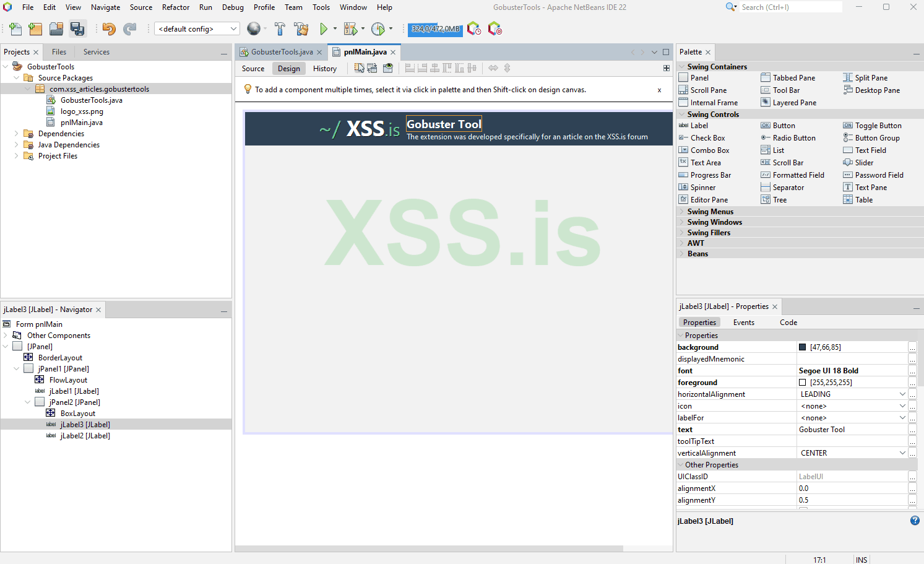Open browser selection globe icon
Screen dimensions: 924x564
point(254,29)
